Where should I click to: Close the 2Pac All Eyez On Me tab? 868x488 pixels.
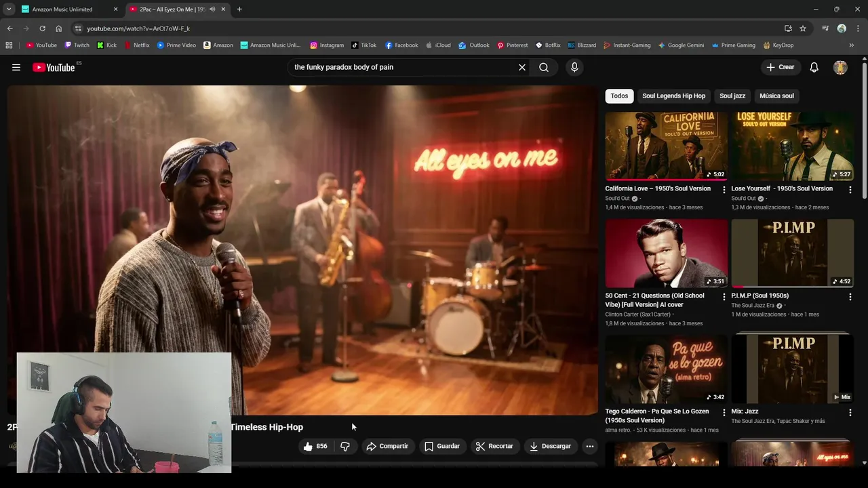224,9
